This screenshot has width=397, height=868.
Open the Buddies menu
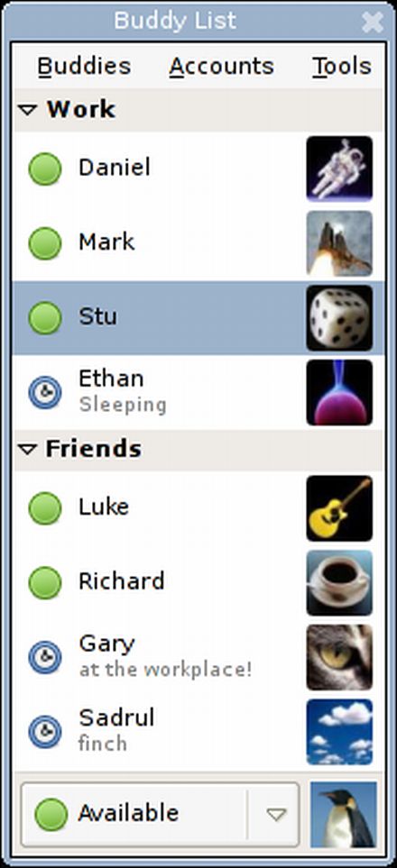pos(84,67)
